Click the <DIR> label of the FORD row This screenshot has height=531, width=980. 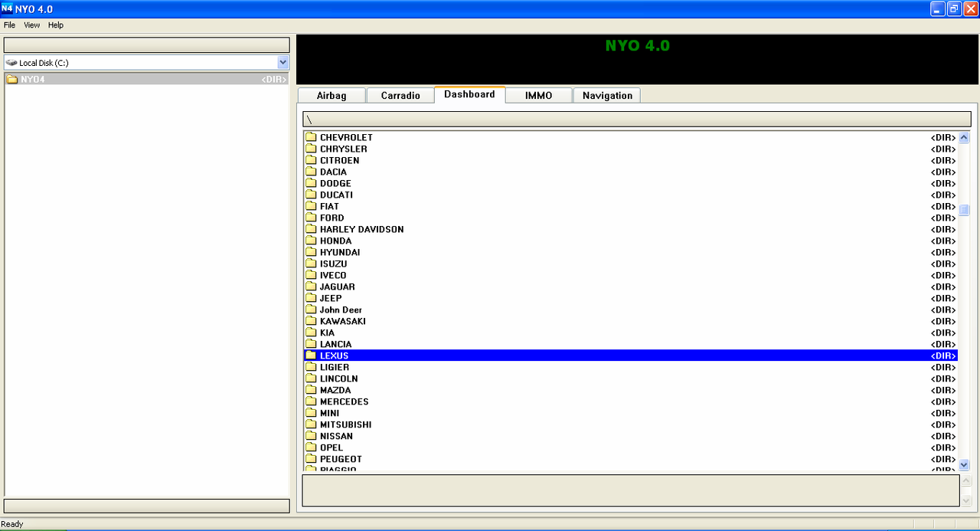(944, 218)
